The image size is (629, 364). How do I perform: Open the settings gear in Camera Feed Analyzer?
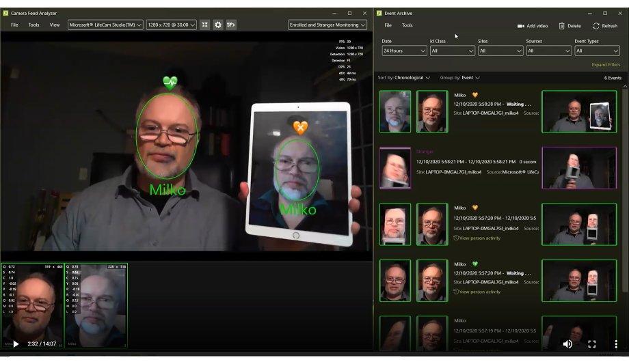click(x=218, y=25)
